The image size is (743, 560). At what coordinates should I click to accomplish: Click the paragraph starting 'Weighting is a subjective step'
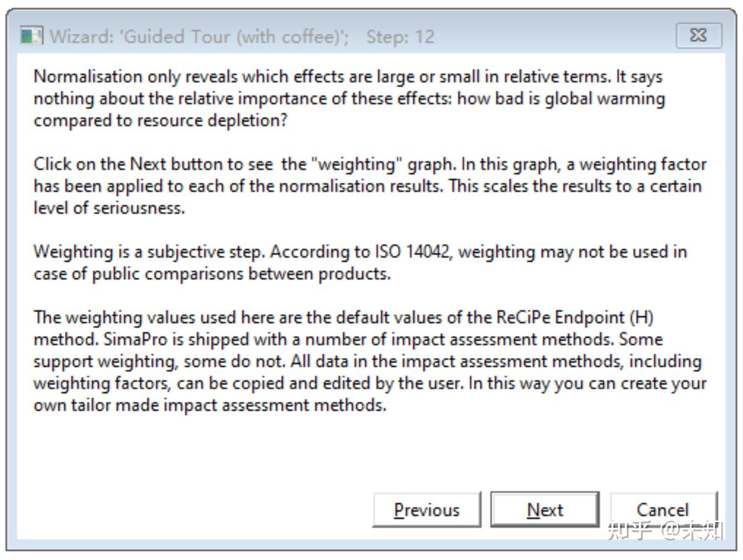click(x=360, y=262)
